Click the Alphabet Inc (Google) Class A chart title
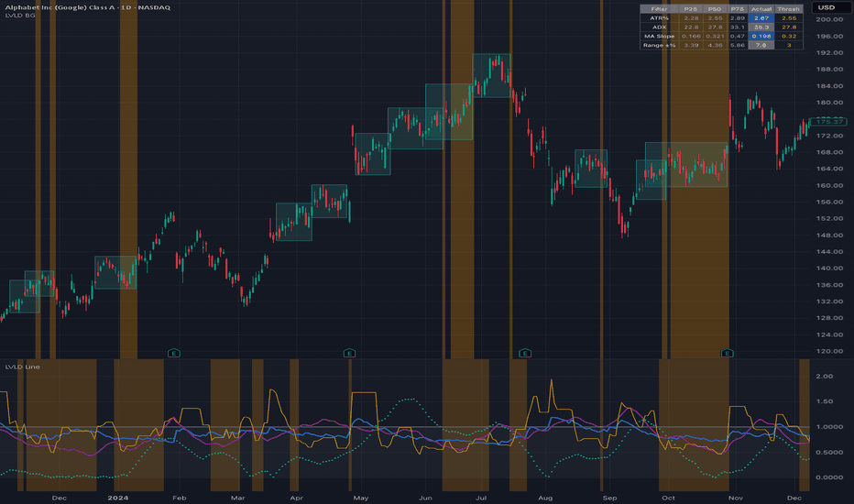This screenshot has width=854, height=504. click(x=88, y=7)
